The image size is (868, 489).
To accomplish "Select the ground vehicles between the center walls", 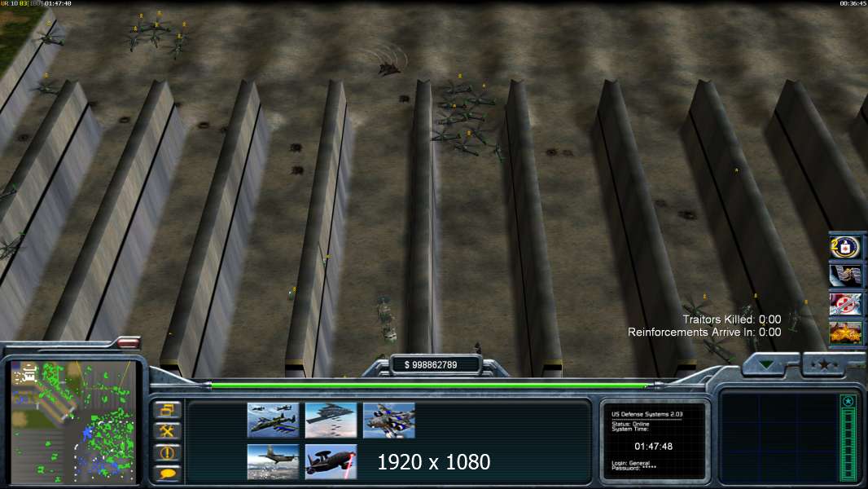I will [x=387, y=319].
